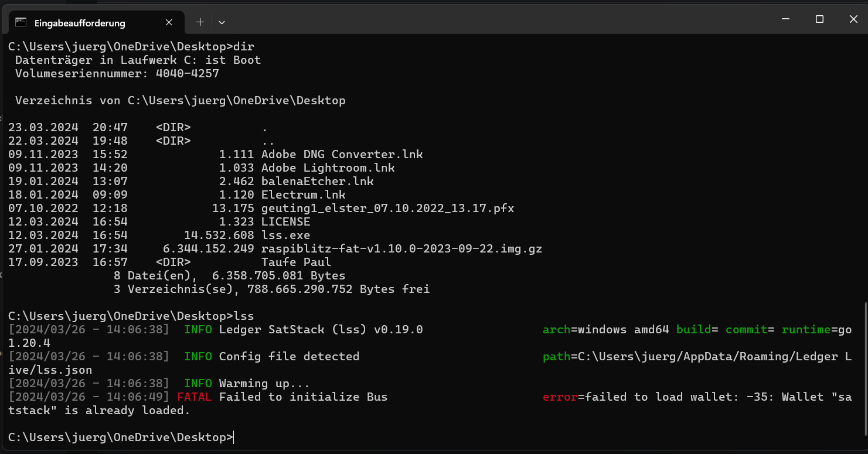Click the command prompt tab icon
Image resolution: width=868 pixels, height=454 pixels.
(21, 23)
